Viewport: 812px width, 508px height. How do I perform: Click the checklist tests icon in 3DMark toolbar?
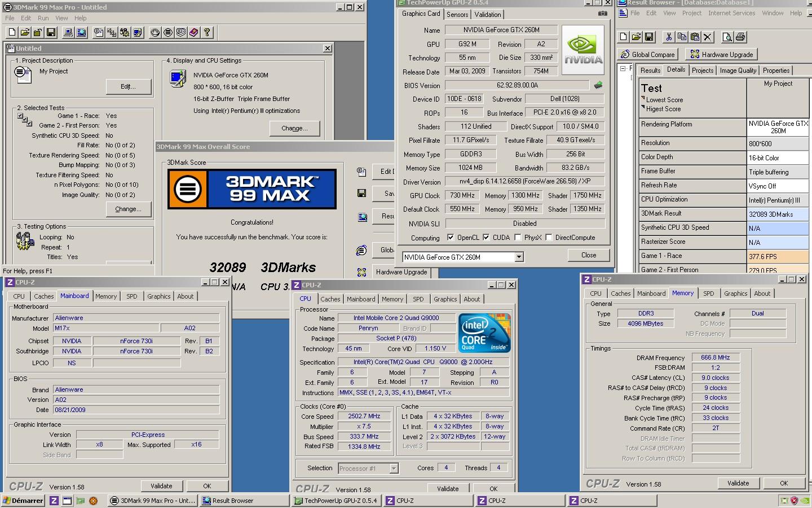112,33
